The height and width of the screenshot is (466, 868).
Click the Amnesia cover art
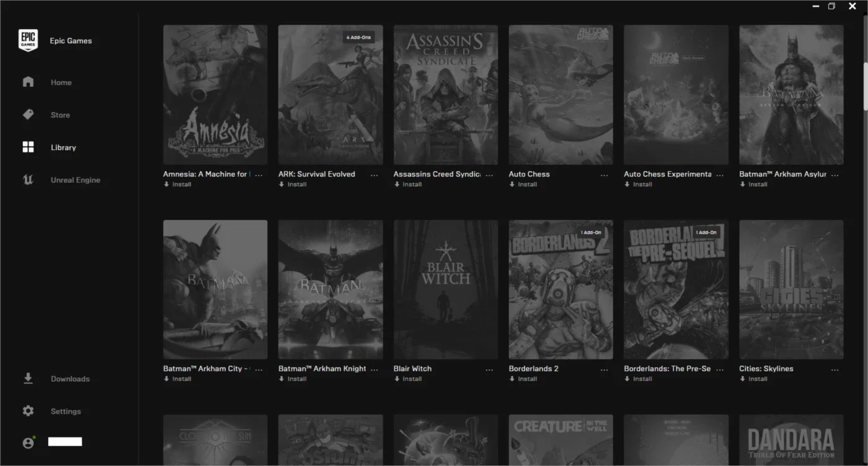pos(215,95)
